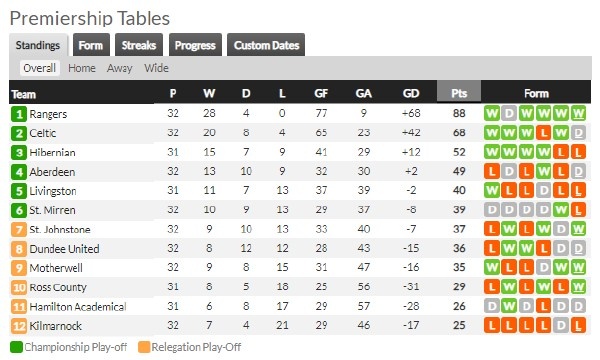Click St. Mirren's green W form icon
The image size is (600, 360).
click(561, 210)
